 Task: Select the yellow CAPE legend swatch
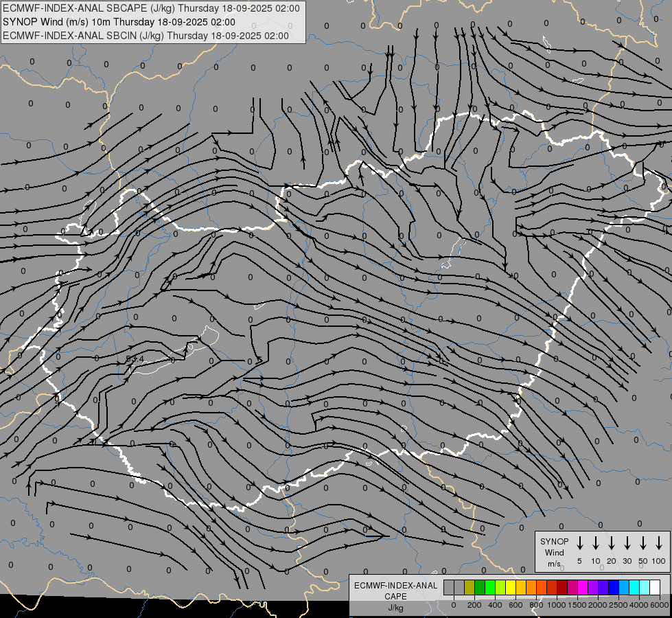click(511, 587)
